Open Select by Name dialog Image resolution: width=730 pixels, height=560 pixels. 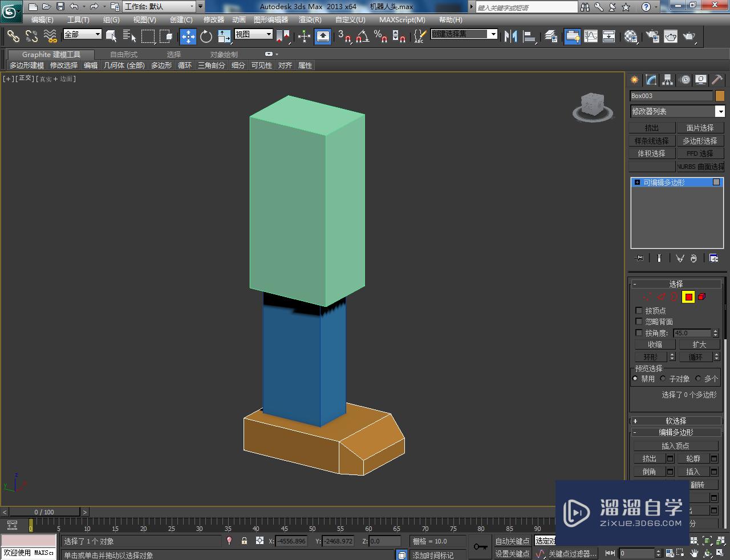tap(129, 36)
